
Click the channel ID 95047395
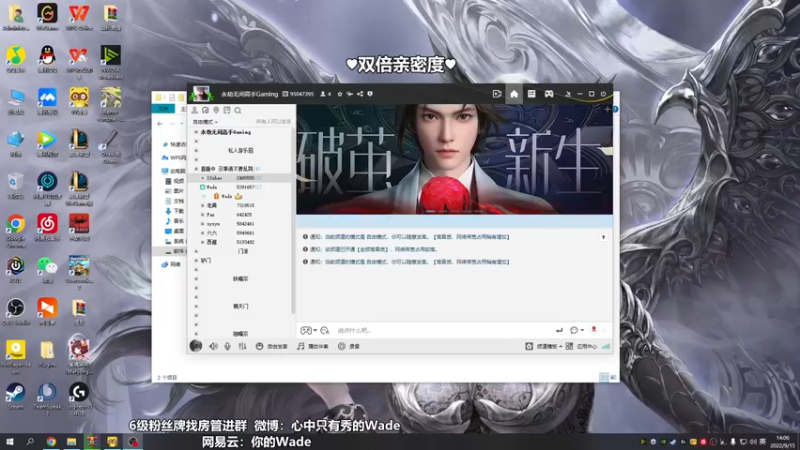[x=298, y=94]
